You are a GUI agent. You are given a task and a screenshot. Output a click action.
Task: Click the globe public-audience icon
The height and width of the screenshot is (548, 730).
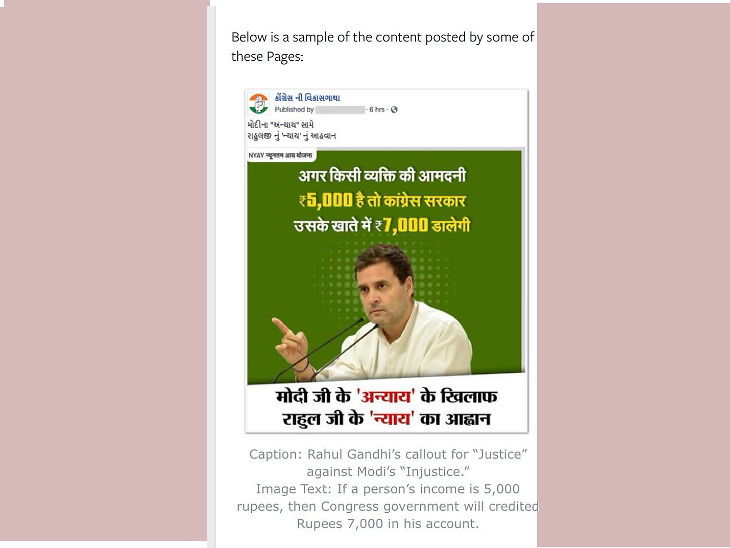(x=394, y=110)
